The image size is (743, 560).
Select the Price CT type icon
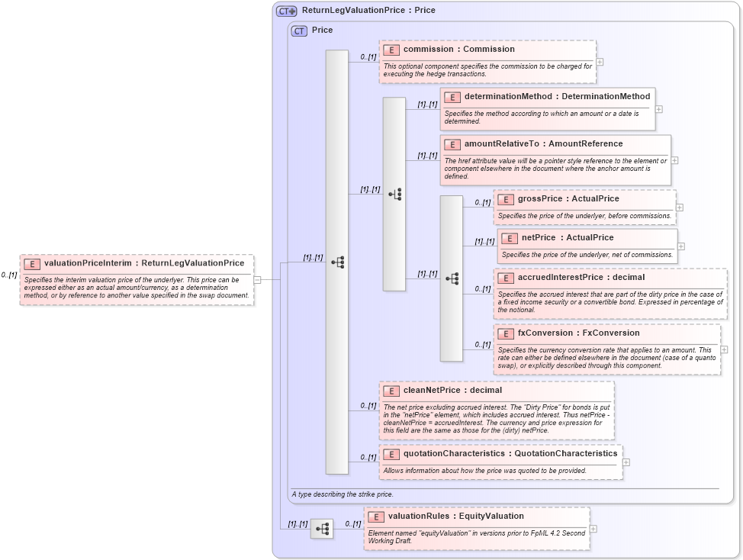pyautogui.click(x=299, y=30)
